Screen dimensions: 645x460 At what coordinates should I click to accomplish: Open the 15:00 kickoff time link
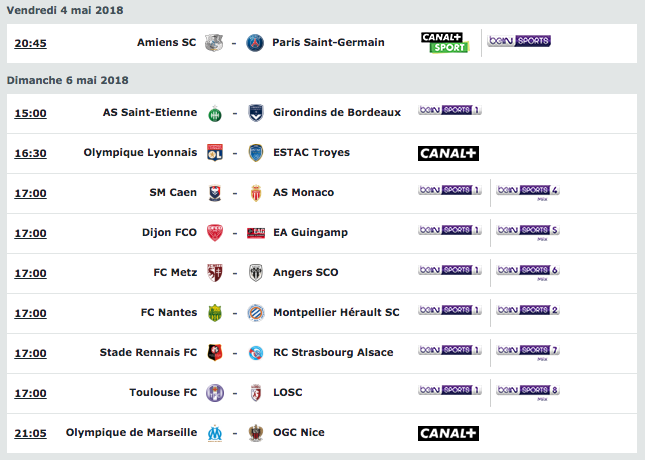click(x=30, y=113)
